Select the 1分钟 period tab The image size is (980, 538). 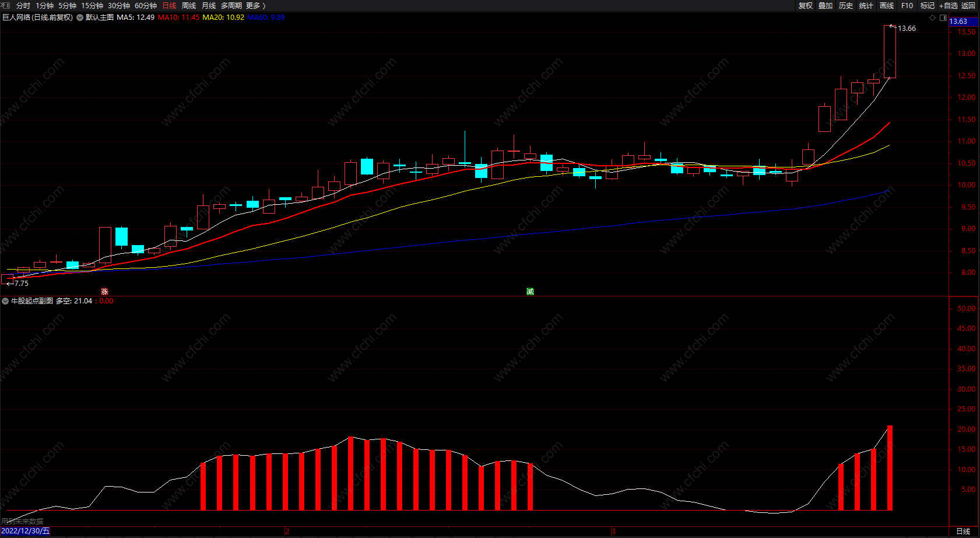tap(45, 6)
